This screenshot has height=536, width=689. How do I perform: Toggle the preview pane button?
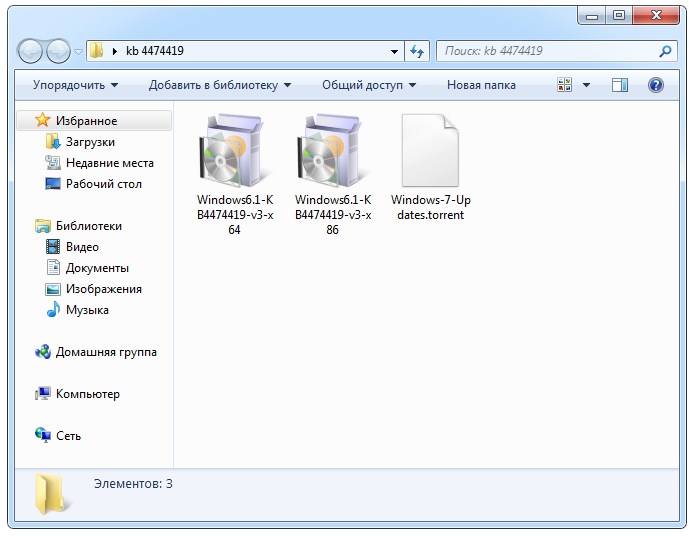tap(620, 85)
